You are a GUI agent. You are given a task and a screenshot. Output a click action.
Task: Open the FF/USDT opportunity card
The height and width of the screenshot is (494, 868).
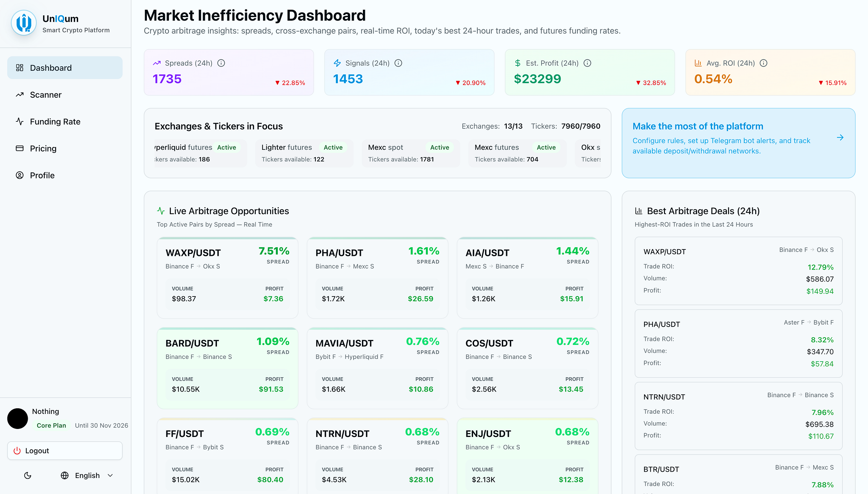click(228, 456)
